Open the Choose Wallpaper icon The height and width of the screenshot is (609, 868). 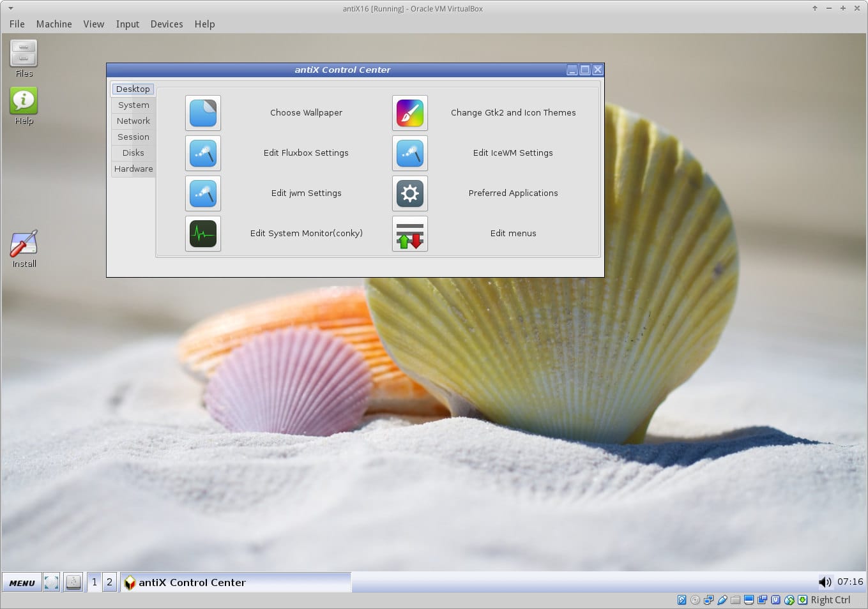coord(203,113)
